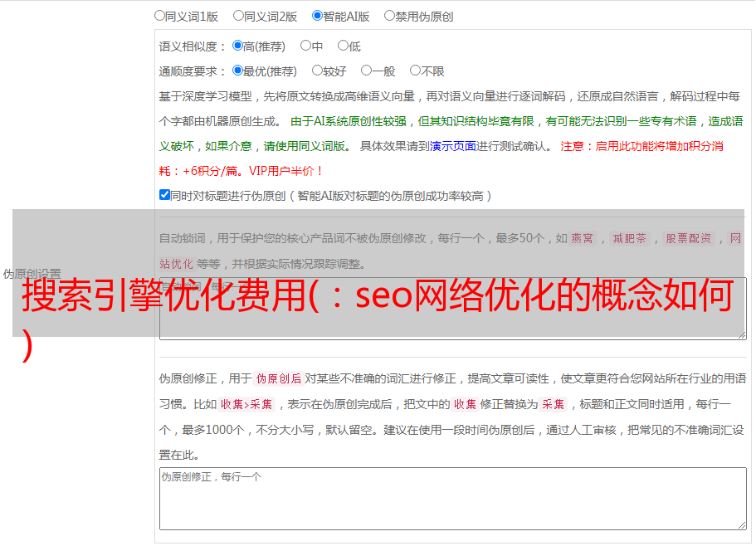This screenshot has width=756, height=546.
Task: Toggle 同时对标题进行伪原创 checkbox
Action: [x=164, y=195]
